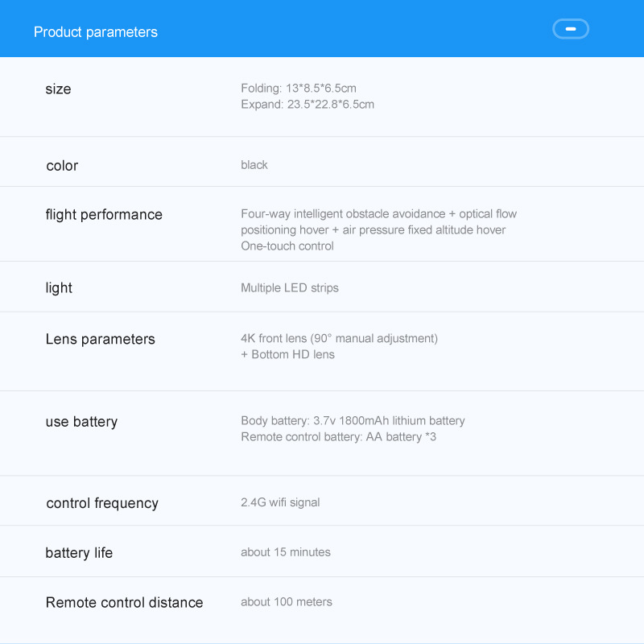Click the 2.4G wifi signal value
This screenshot has width=644, height=644.
coord(280,502)
